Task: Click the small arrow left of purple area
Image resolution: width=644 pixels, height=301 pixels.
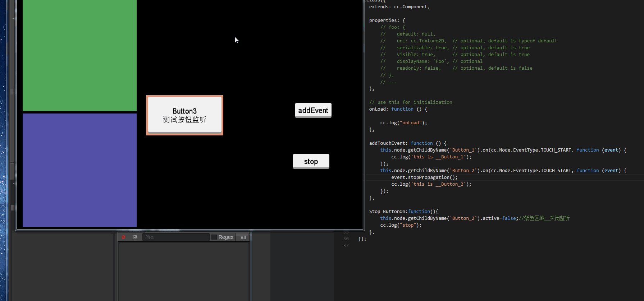Action: (14, 184)
